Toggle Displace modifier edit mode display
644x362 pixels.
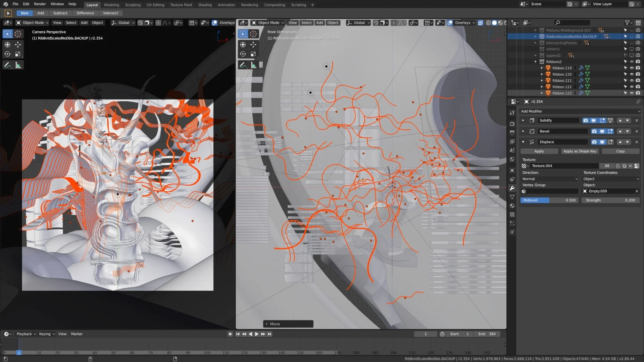coord(610,142)
